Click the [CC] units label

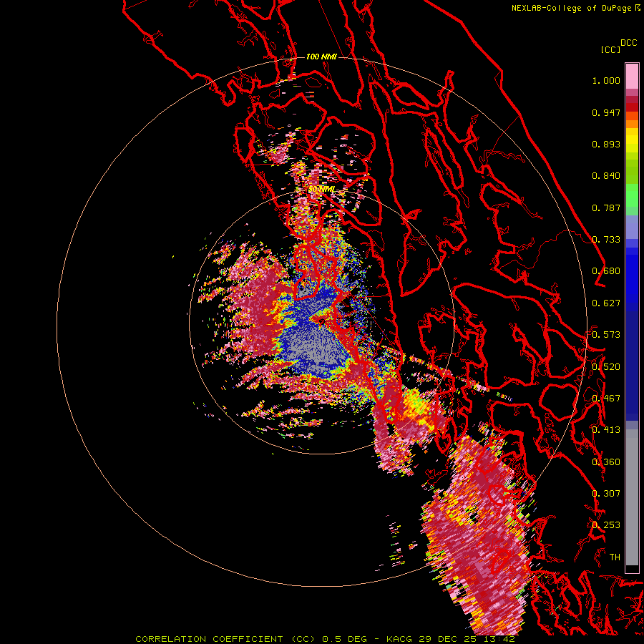[610, 49]
